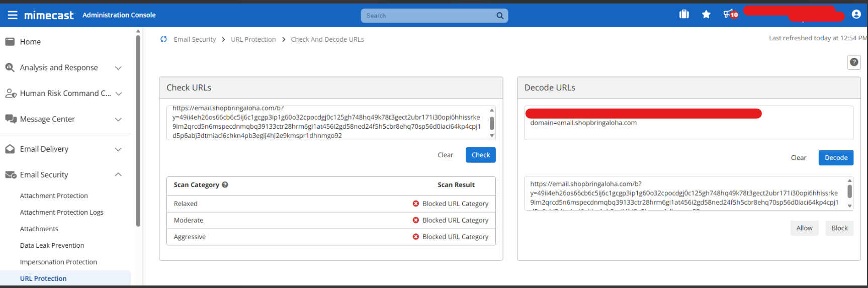This screenshot has height=288, width=868.
Task: Click Scan Result column header
Action: (456, 184)
